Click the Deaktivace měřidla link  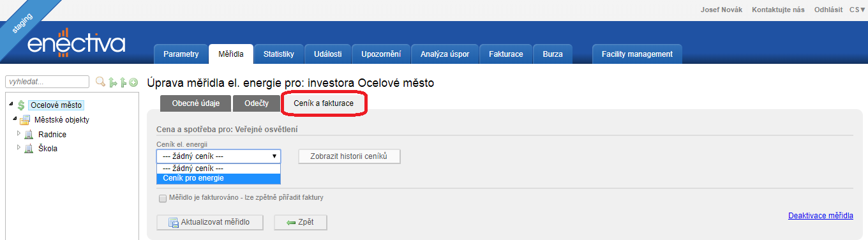pos(820,216)
